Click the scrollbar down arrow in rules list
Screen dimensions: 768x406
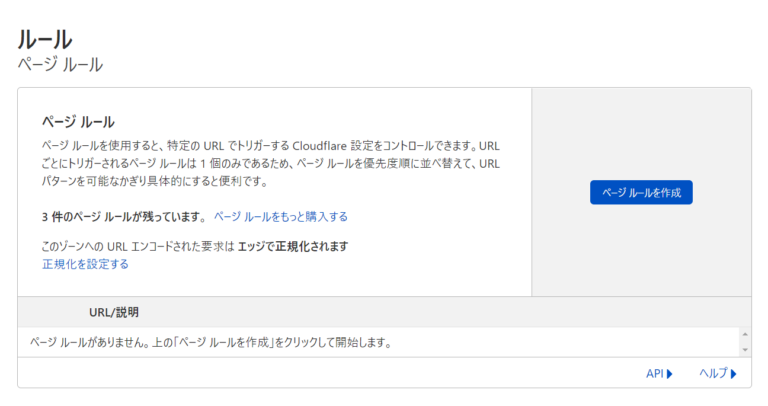(x=744, y=350)
